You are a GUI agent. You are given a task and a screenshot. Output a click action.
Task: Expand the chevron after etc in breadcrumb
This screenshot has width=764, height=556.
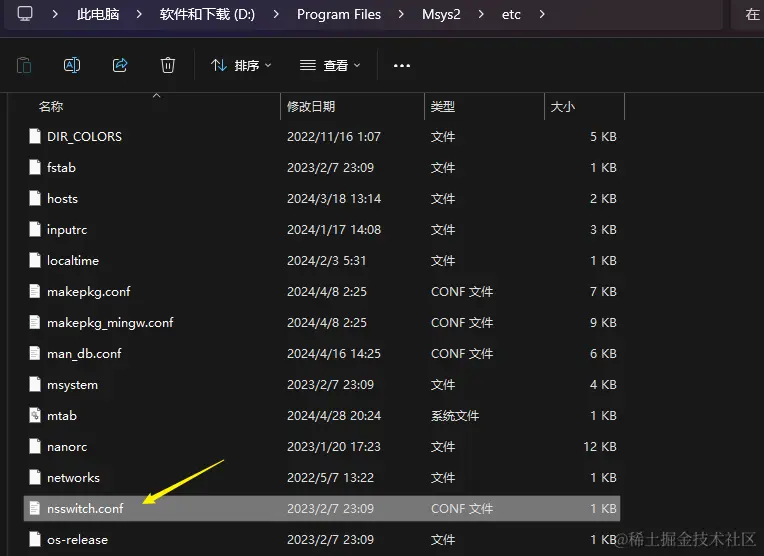click(x=542, y=14)
